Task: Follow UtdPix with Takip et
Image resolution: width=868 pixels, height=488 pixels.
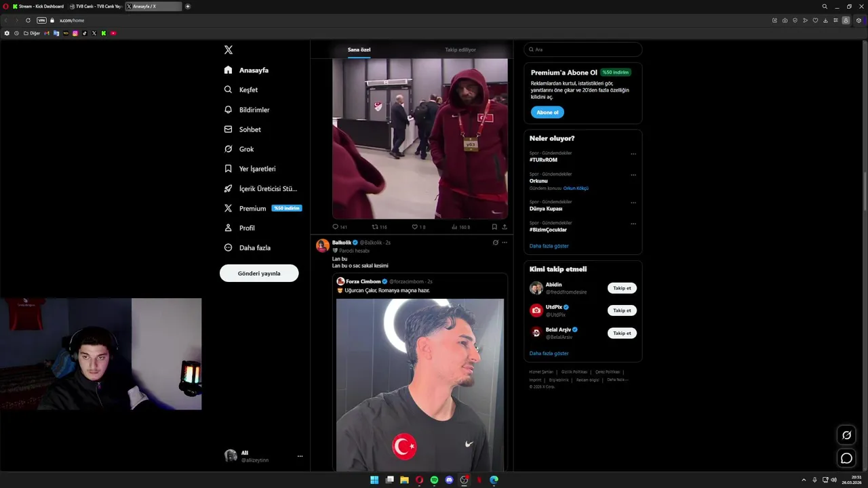Action: (622, 310)
